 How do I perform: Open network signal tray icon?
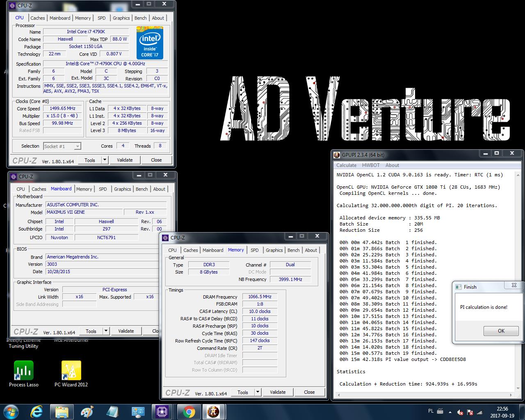pyautogui.click(x=480, y=412)
